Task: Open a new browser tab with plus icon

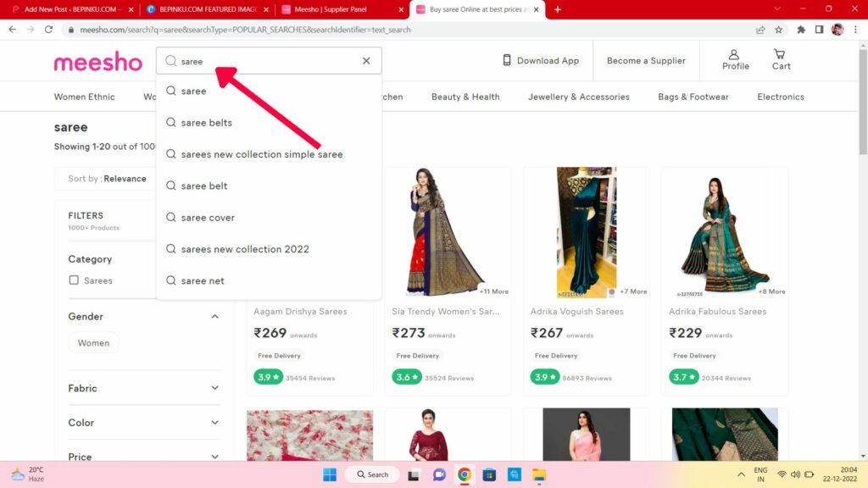Action: click(x=558, y=9)
